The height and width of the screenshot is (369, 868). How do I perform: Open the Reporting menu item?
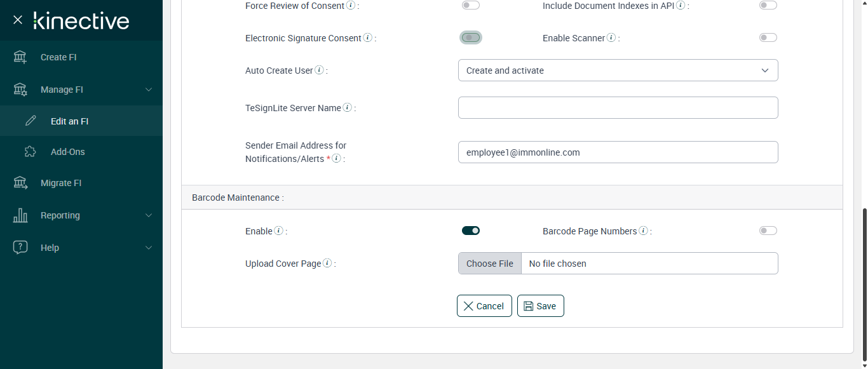[60, 215]
